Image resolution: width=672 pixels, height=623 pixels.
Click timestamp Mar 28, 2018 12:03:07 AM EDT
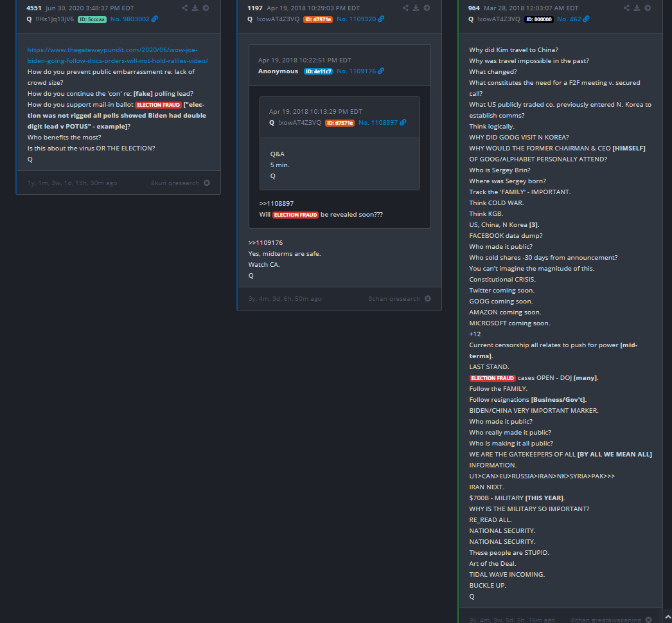click(531, 8)
